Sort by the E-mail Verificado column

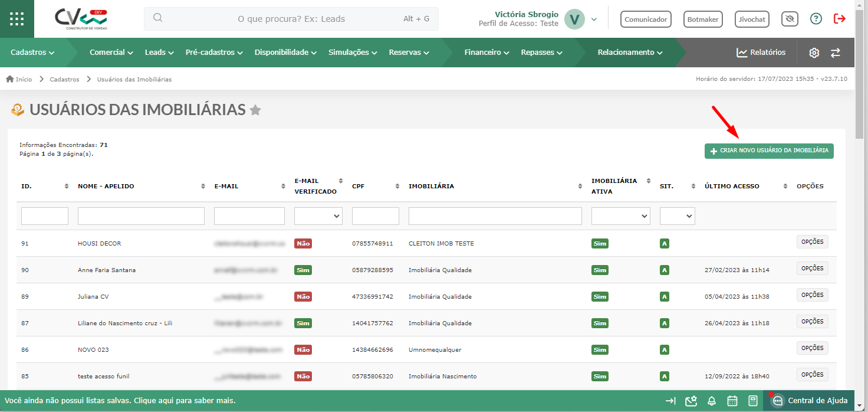(x=340, y=181)
